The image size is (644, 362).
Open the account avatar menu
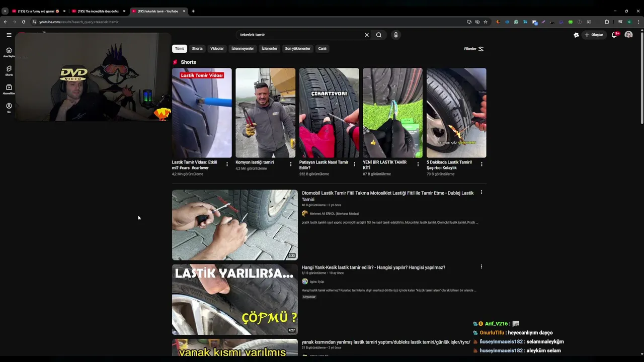tap(628, 35)
